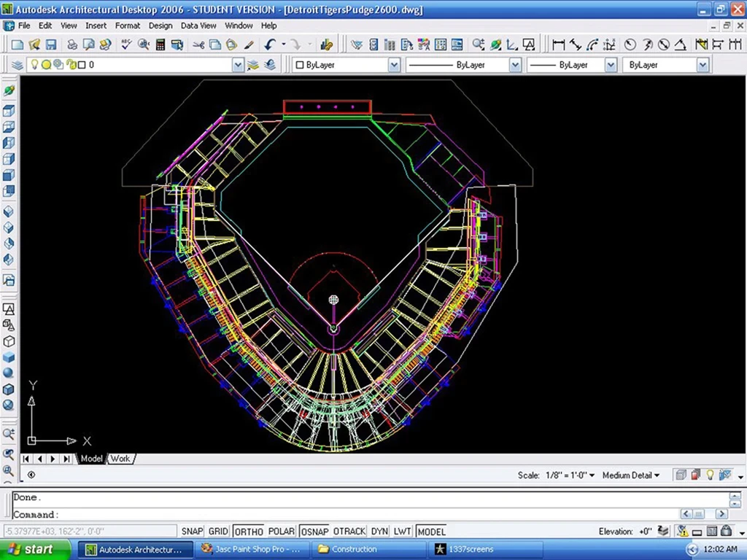This screenshot has height=560, width=747.
Task: Open the Medium Detail display dropdown
Action: coord(630,475)
